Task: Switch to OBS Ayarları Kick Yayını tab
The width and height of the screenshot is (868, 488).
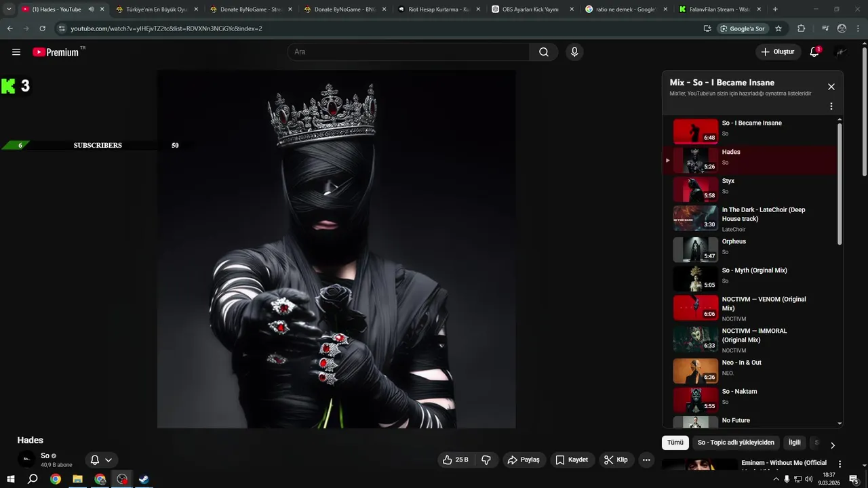Action: point(533,9)
